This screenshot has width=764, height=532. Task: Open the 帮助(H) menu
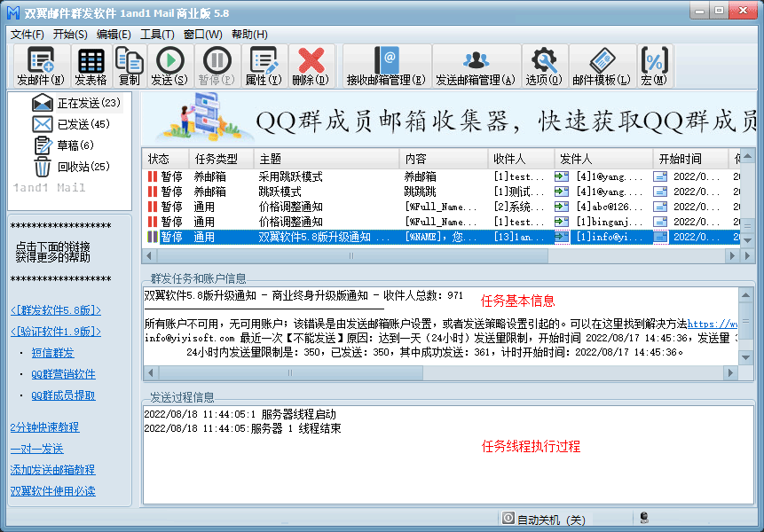coord(249,34)
